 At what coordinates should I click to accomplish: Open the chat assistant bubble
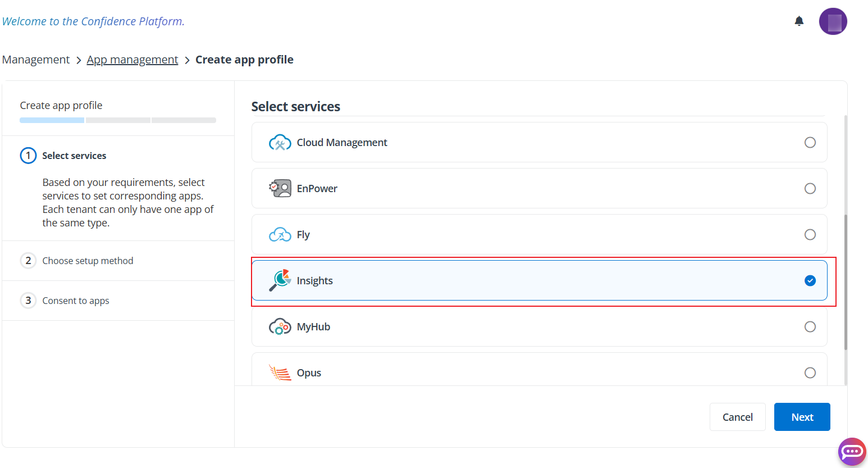852,452
